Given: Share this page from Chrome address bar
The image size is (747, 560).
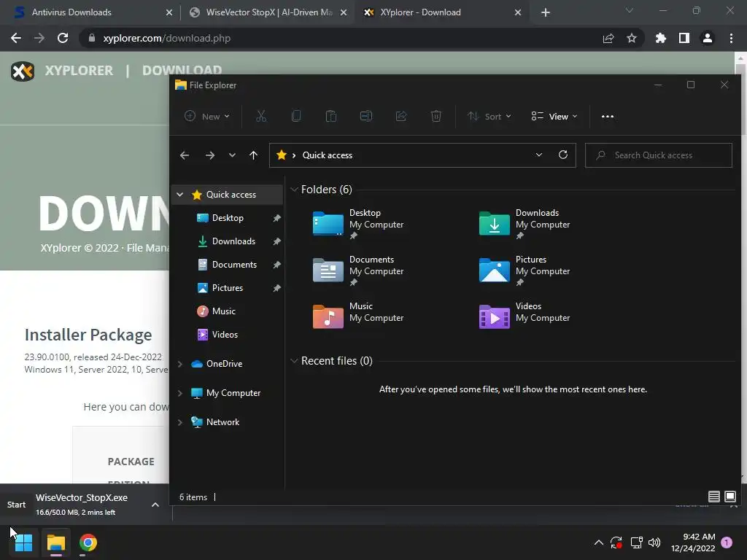Looking at the screenshot, I should pyautogui.click(x=608, y=38).
